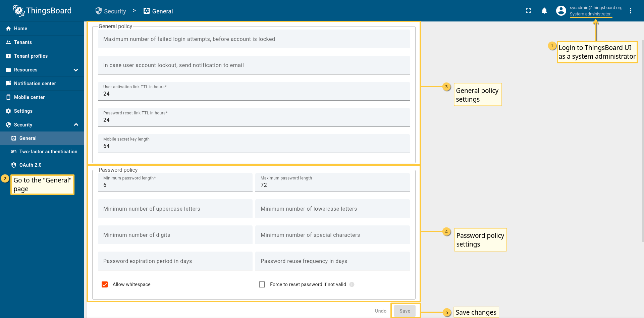Click Security breadcrumb link
The image size is (644, 318).
[x=111, y=11]
